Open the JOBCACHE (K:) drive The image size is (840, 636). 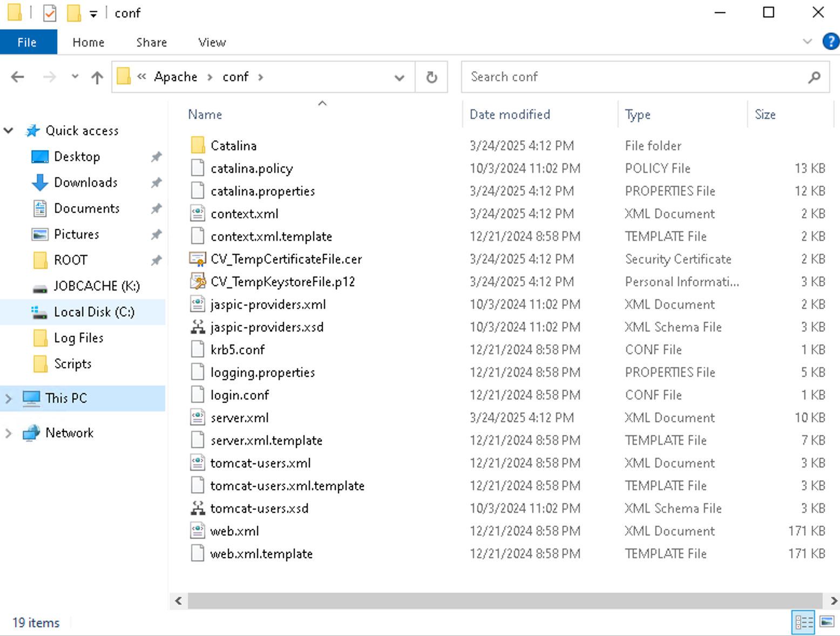(x=96, y=286)
